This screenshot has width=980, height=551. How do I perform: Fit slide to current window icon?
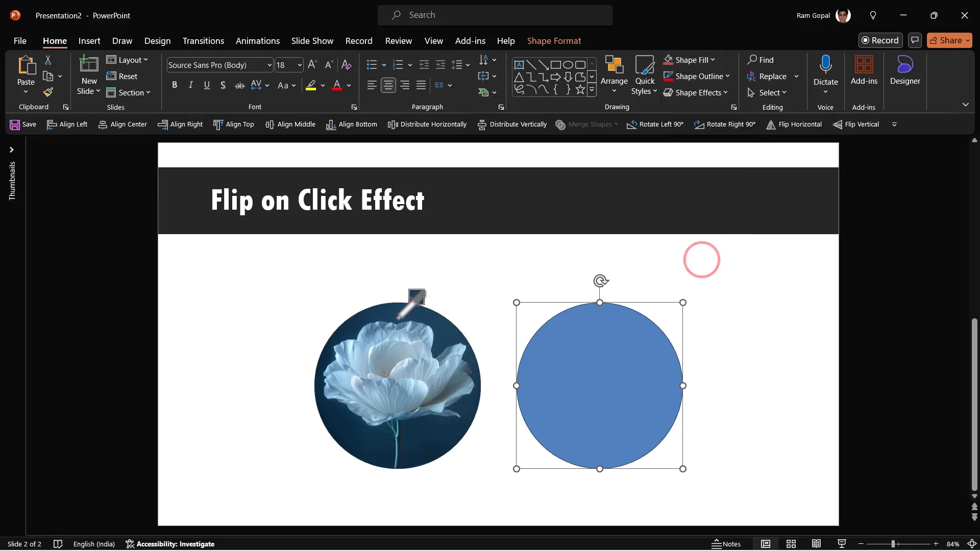coord(972,544)
